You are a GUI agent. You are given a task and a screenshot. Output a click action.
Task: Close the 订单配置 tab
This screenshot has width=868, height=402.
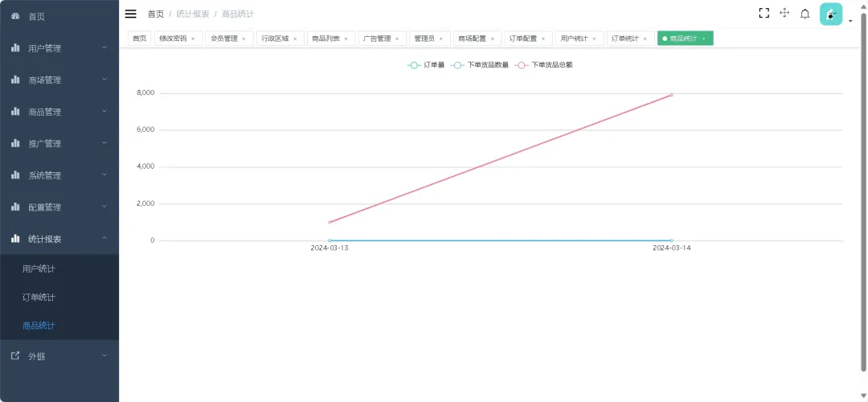[x=543, y=39]
